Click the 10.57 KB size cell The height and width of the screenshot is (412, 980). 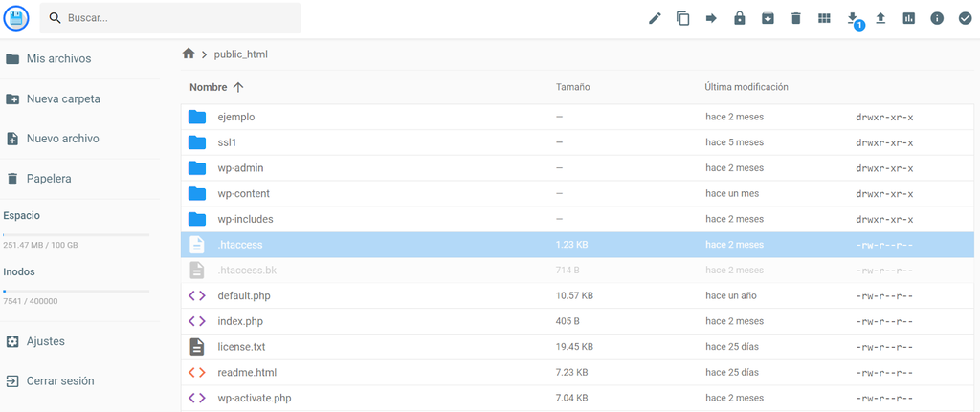[x=574, y=296]
